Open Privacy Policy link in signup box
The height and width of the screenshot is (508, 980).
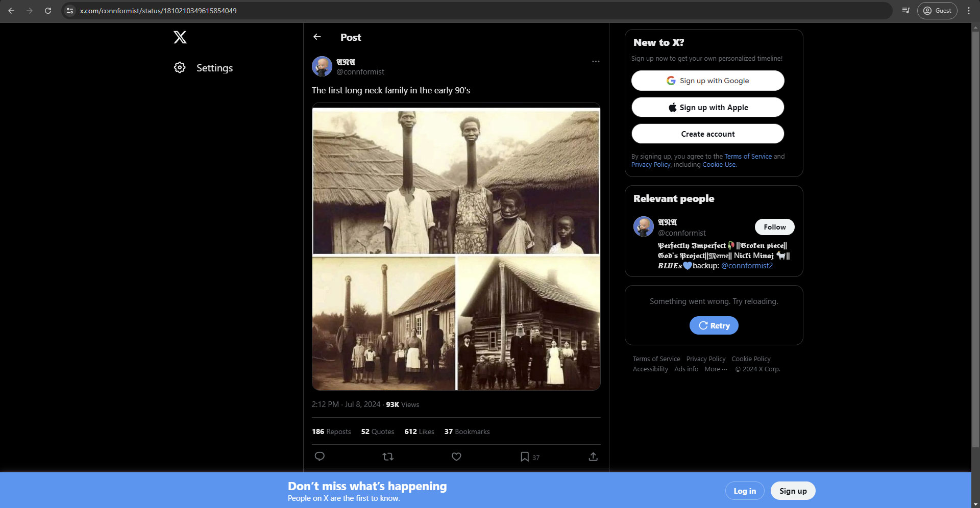650,165
